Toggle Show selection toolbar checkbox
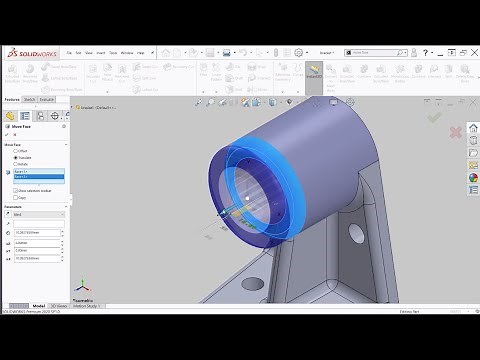Viewport: 480px width, 360px height. pos(15,191)
